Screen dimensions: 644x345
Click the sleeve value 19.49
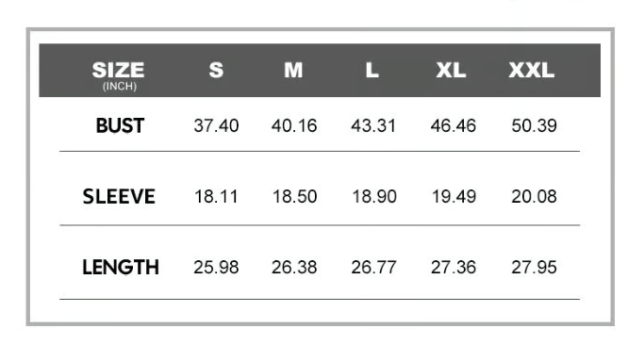[x=454, y=196]
